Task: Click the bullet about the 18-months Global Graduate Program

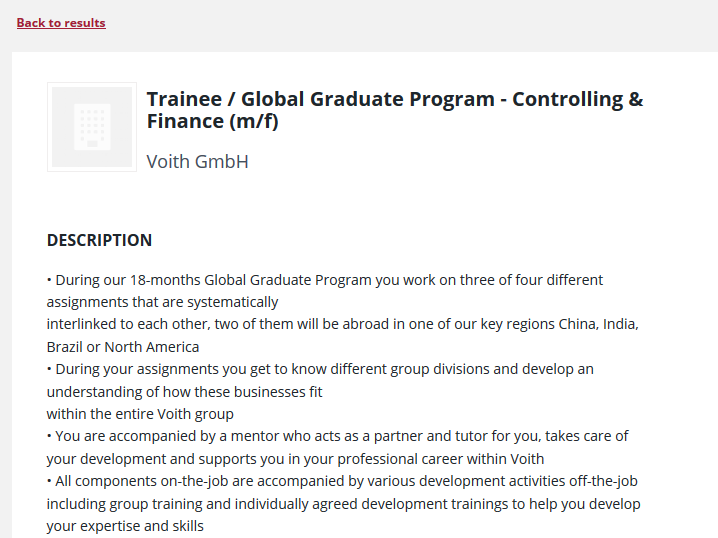Action: [325, 280]
